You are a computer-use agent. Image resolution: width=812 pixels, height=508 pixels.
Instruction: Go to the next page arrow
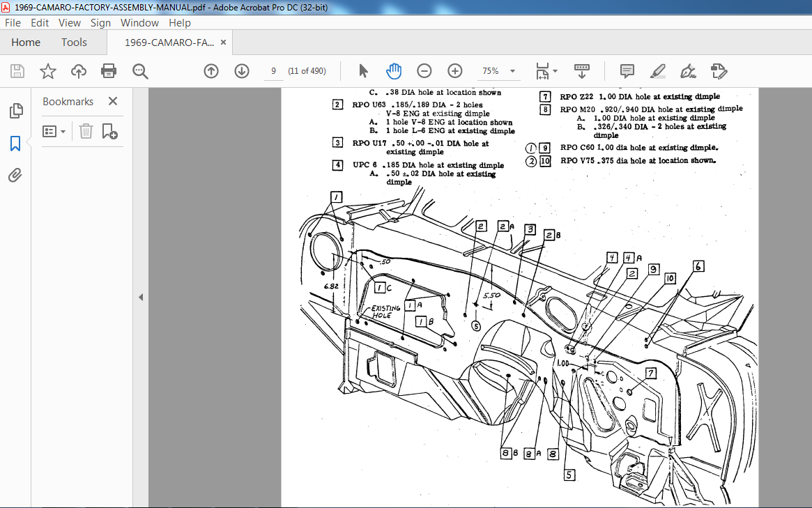pos(242,71)
